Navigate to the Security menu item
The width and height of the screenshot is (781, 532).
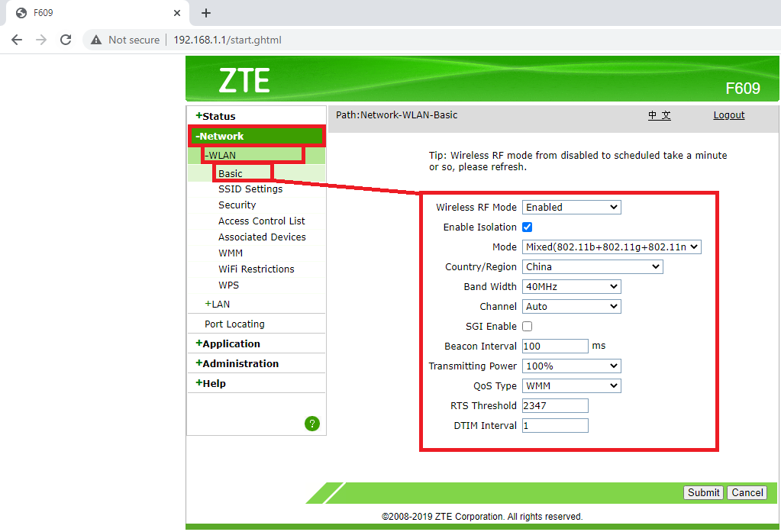[237, 205]
